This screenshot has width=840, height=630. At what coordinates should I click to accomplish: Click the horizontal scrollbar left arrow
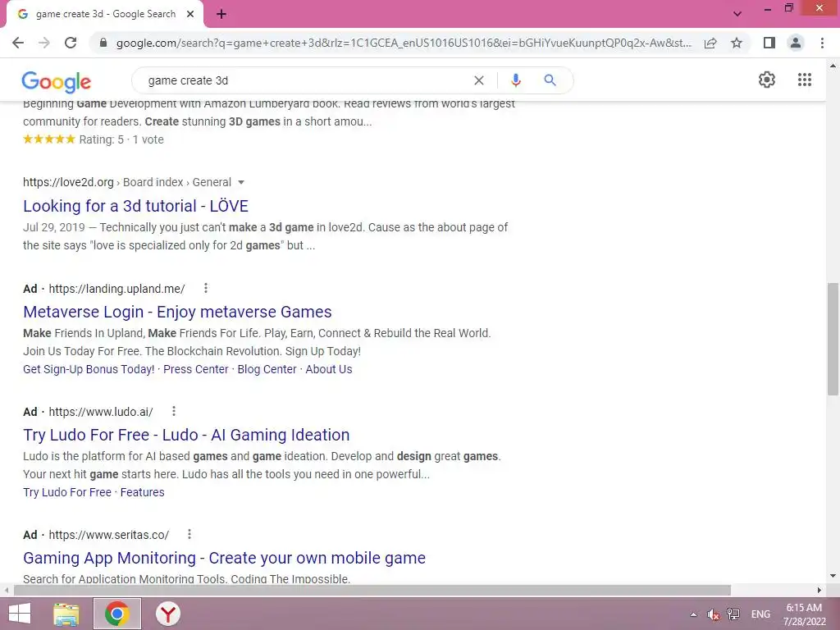point(7,590)
